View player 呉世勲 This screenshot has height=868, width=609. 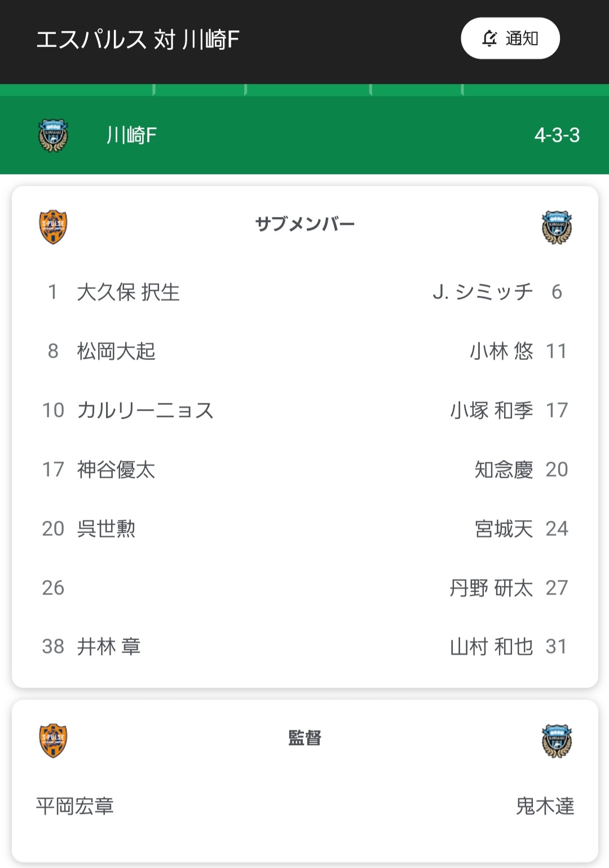106,529
